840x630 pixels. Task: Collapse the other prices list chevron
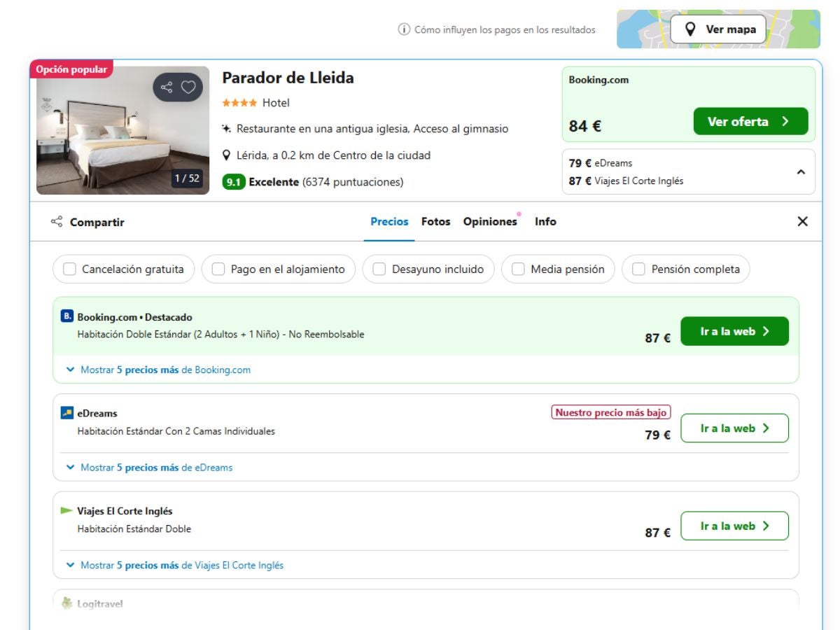[801, 172]
